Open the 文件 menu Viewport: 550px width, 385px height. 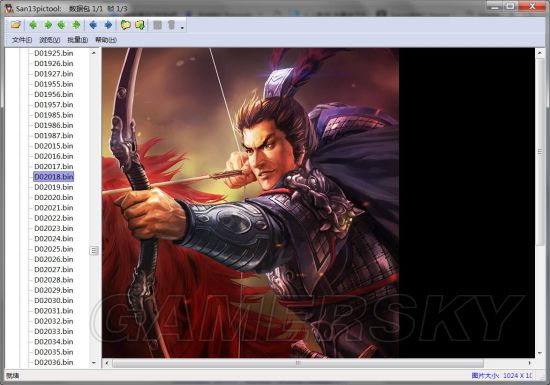pyautogui.click(x=22, y=40)
